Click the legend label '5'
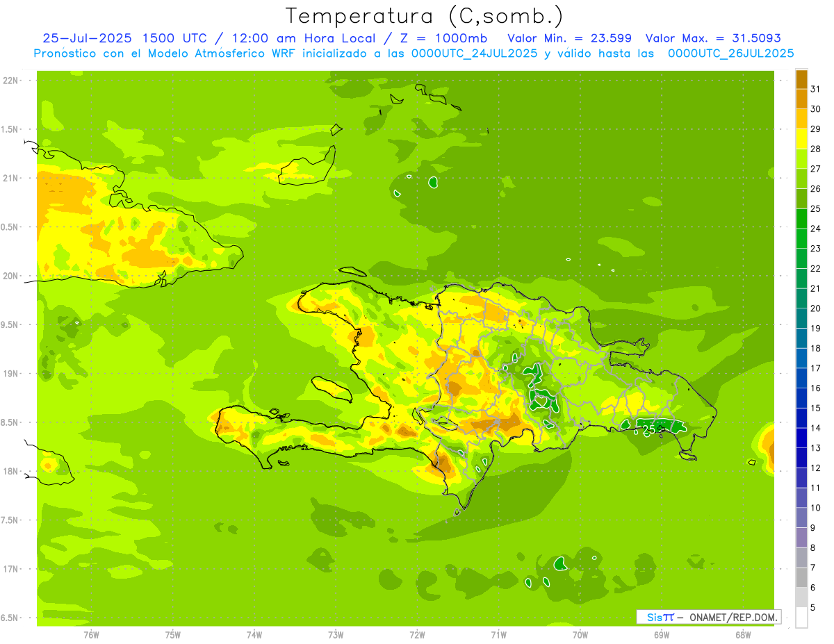This screenshot has width=834, height=644. pyautogui.click(x=813, y=608)
